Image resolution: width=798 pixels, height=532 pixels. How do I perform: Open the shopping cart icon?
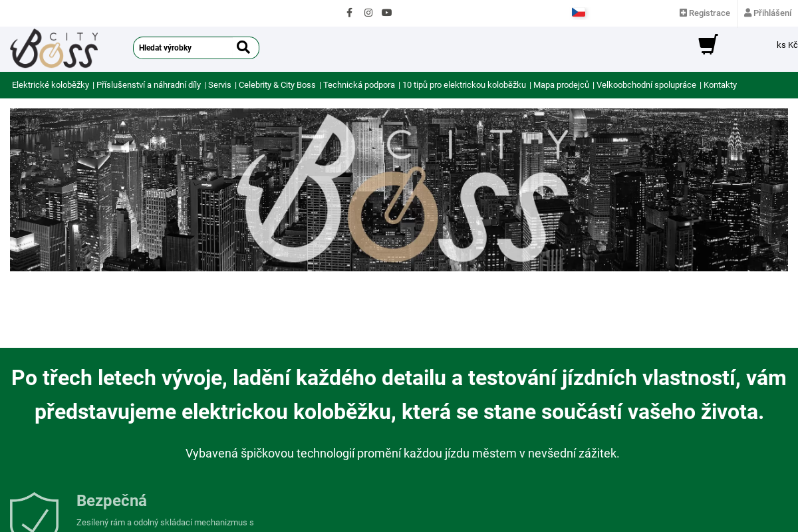(x=708, y=45)
